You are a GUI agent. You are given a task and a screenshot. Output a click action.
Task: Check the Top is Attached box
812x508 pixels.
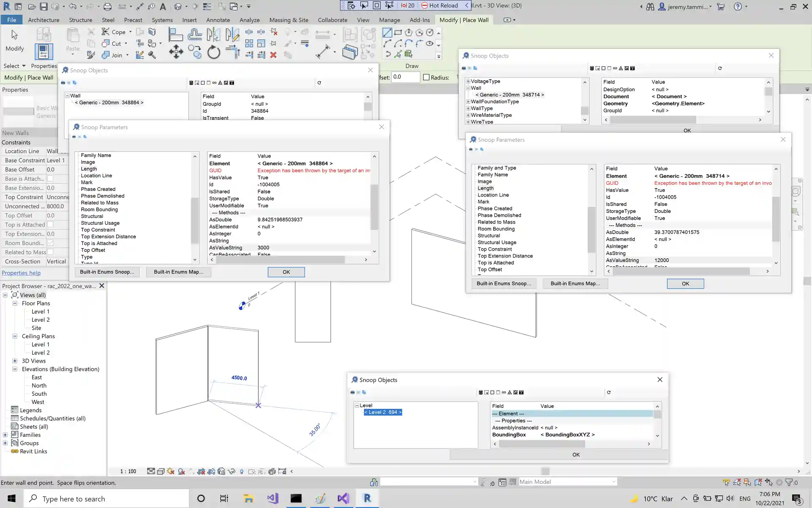pyautogui.click(x=50, y=225)
